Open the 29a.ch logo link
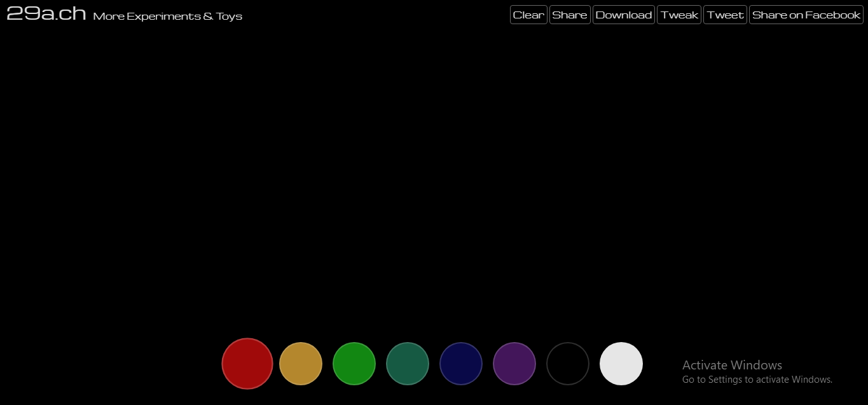Screen dimensions: 868x405 coord(46,14)
